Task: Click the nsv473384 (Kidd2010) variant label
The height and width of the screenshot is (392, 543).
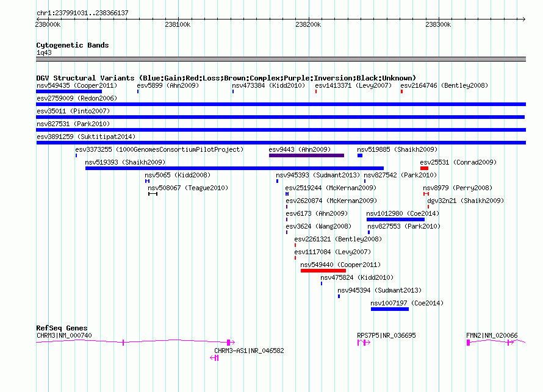Action: 268,85
